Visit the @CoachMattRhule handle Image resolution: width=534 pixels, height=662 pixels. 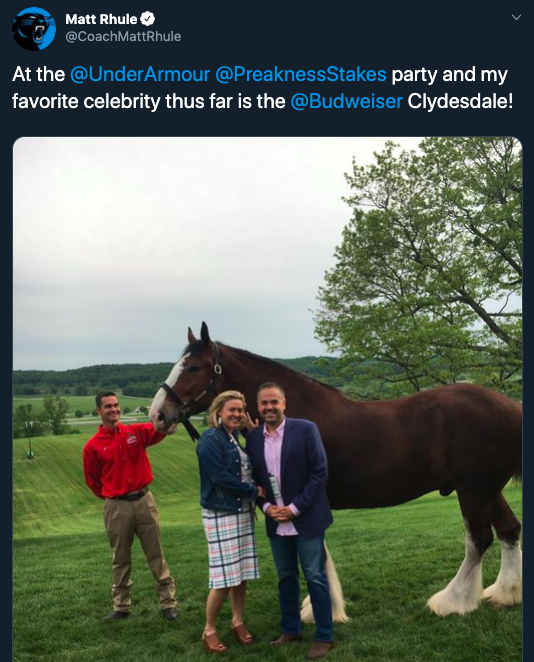pyautogui.click(x=123, y=37)
